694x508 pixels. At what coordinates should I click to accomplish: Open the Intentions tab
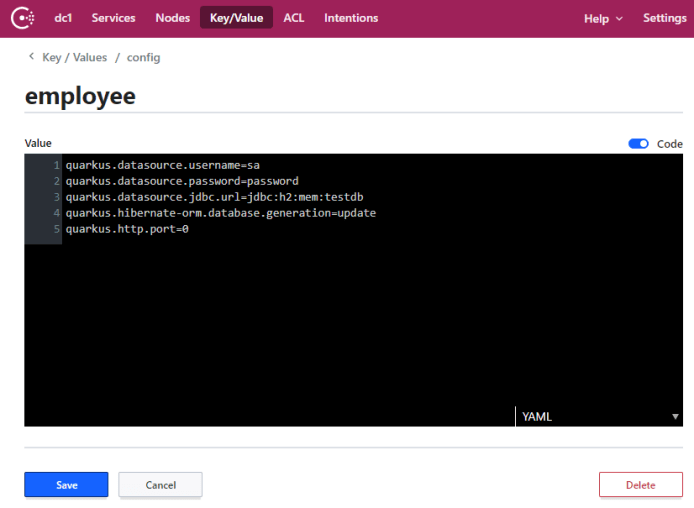coord(351,18)
